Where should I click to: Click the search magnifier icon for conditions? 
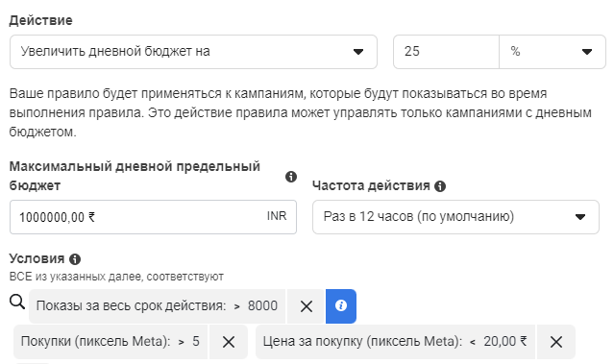(17, 302)
